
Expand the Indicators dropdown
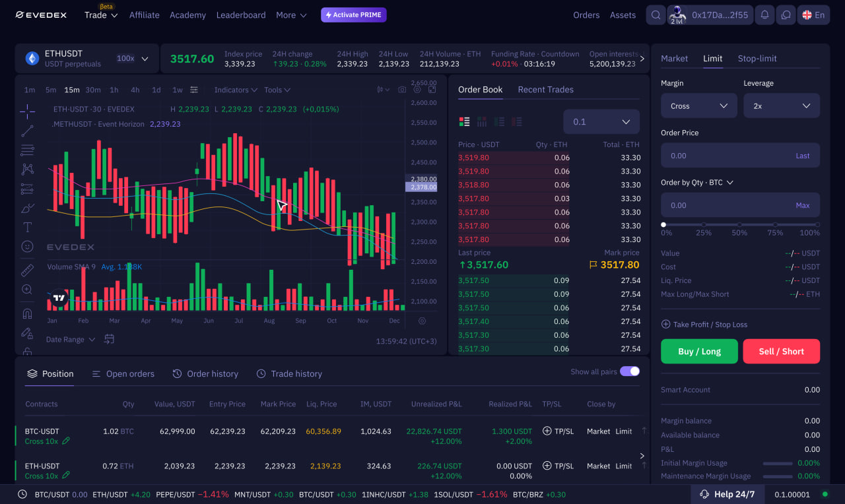coord(236,90)
